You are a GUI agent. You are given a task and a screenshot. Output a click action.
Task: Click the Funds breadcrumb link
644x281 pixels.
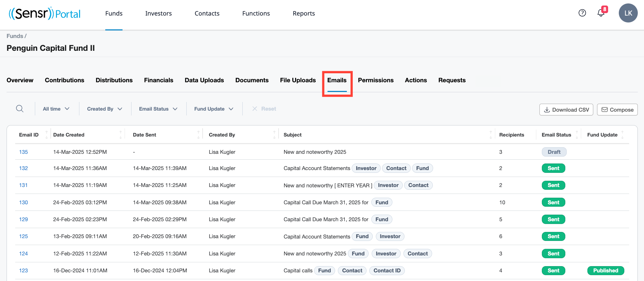coord(15,36)
